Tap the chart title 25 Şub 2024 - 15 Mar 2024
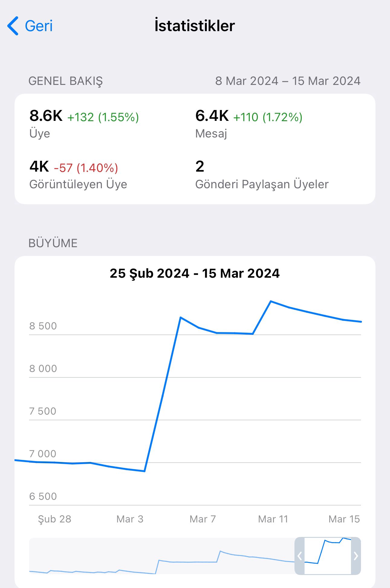390x588 pixels. pyautogui.click(x=195, y=273)
